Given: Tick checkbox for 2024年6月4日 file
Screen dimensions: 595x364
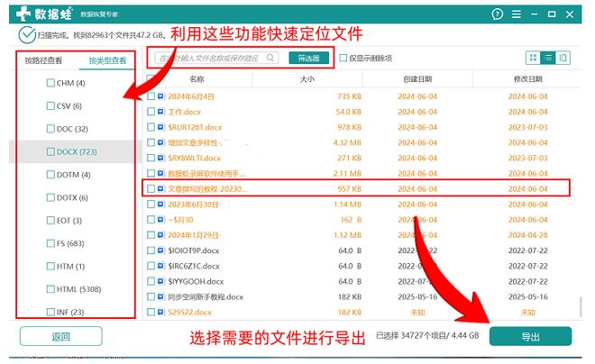Looking at the screenshot, I should (x=151, y=96).
